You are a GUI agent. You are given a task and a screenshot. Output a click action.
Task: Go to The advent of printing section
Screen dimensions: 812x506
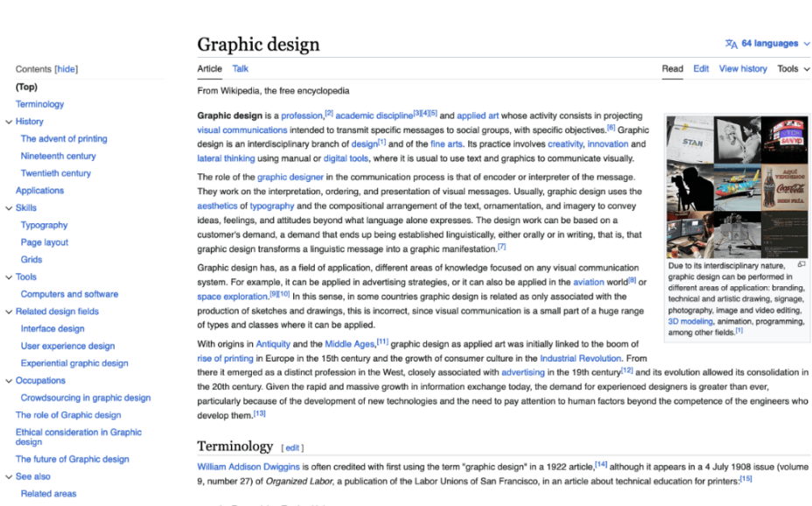[64, 139]
